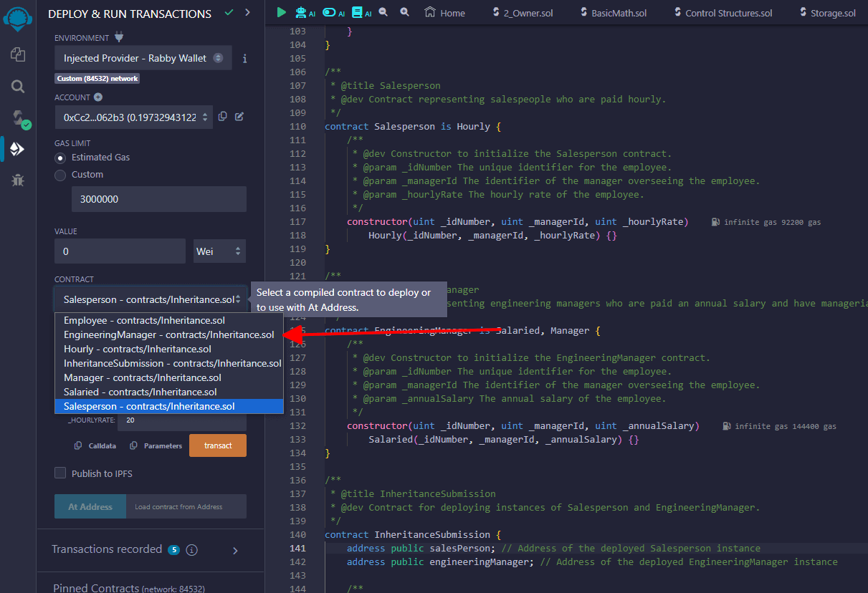The width and height of the screenshot is (868, 593).
Task: Click the environment info icon
Action: (x=244, y=59)
